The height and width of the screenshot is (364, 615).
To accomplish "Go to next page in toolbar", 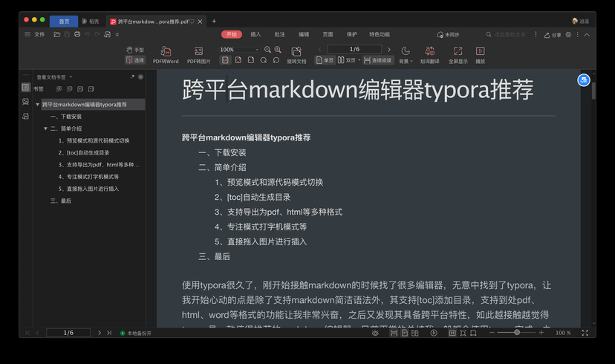I will click(388, 50).
